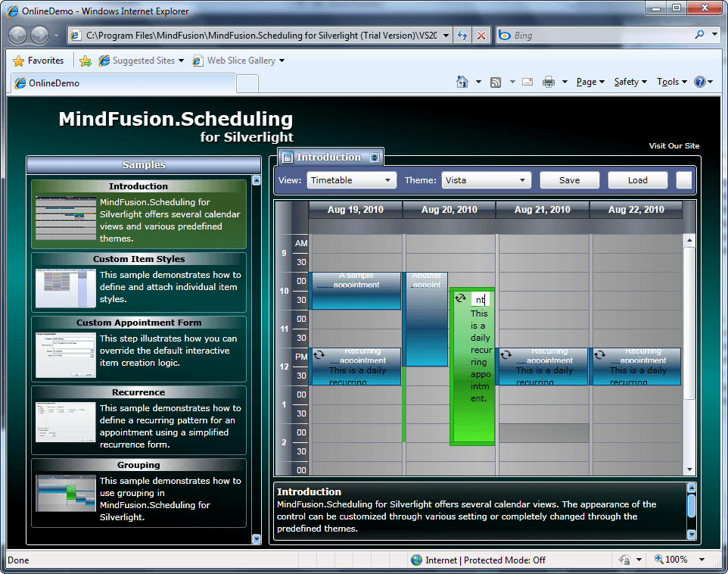Click the Introduction tab calendar icon
Viewport: 728px width, 574px height.
coord(288,158)
